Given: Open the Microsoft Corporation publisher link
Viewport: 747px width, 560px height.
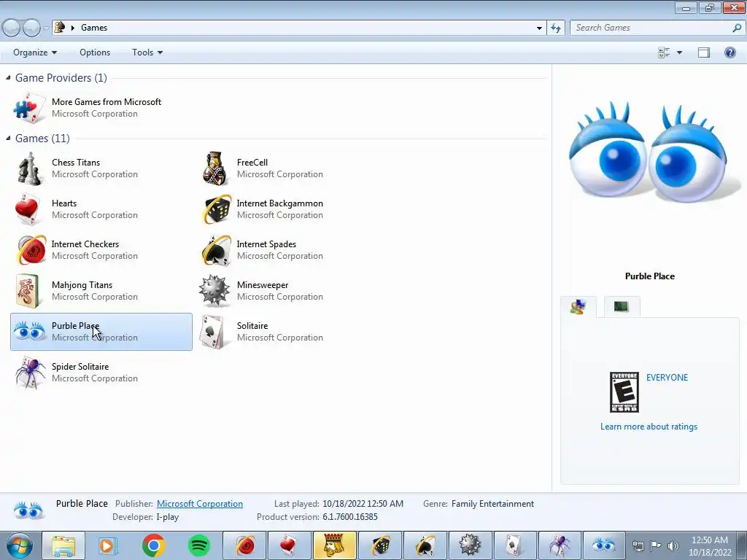Looking at the screenshot, I should pos(200,503).
